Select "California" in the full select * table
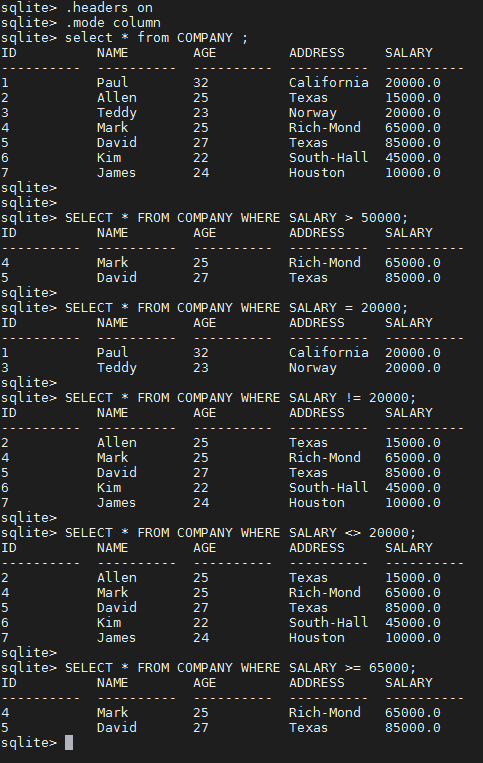 pyautogui.click(x=329, y=83)
